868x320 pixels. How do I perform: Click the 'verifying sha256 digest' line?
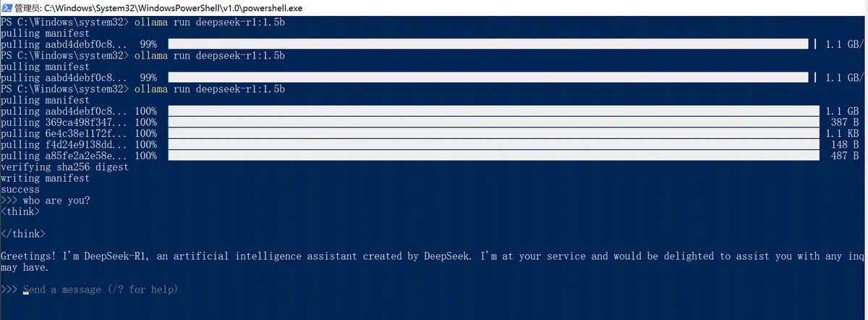coord(64,167)
